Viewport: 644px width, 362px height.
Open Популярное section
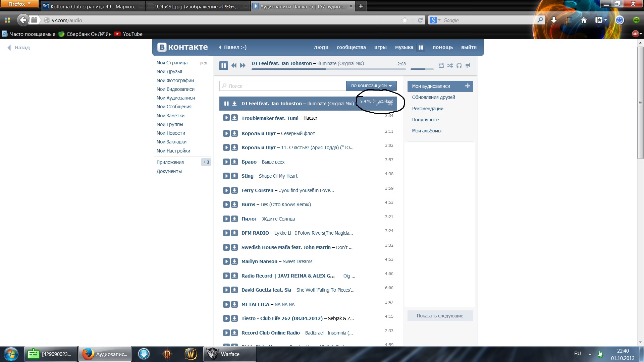coord(425,120)
